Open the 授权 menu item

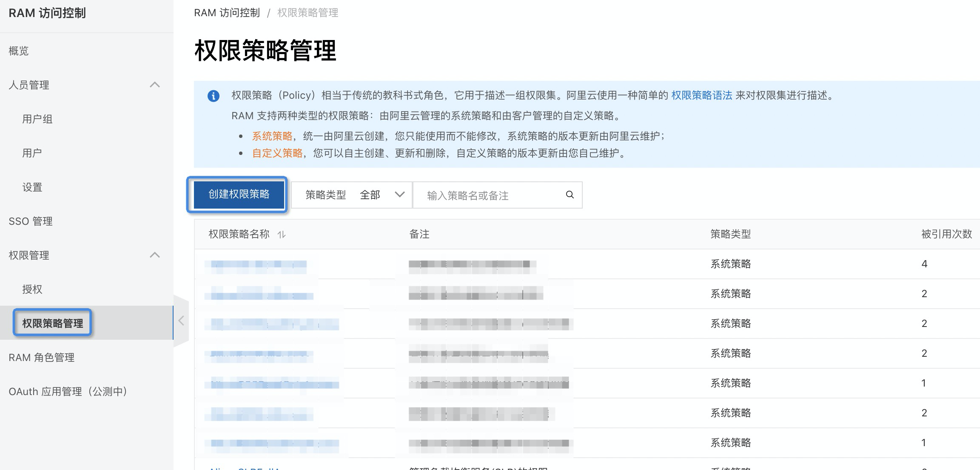pos(32,289)
